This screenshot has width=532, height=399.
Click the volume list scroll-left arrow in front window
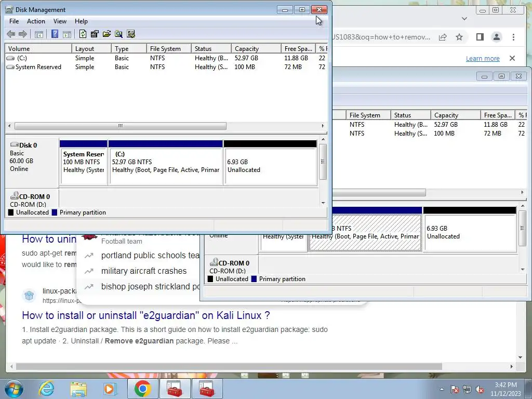click(x=9, y=126)
